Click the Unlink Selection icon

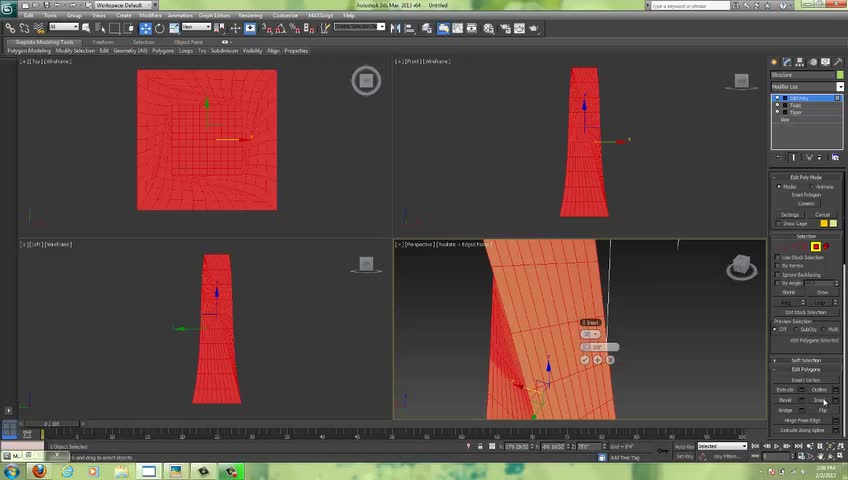(x=24, y=28)
